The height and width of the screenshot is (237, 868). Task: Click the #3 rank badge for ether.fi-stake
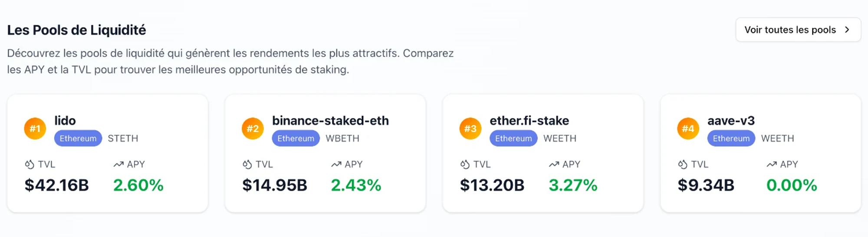coord(470,129)
